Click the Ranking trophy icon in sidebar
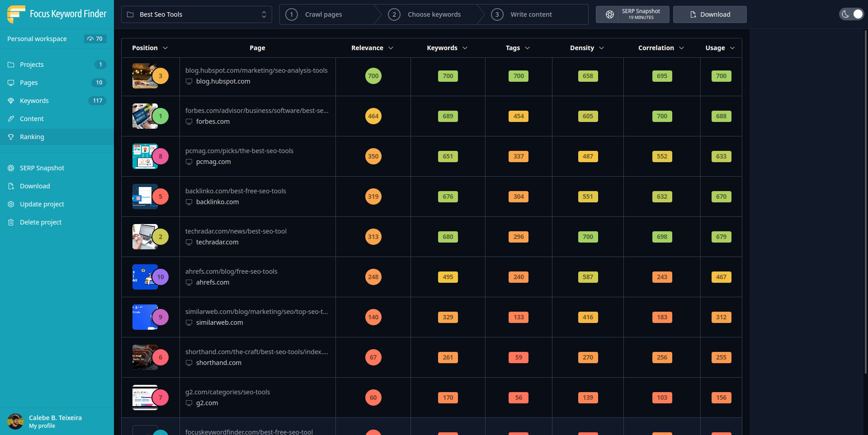Viewport: 868px width, 435px height. [11, 137]
